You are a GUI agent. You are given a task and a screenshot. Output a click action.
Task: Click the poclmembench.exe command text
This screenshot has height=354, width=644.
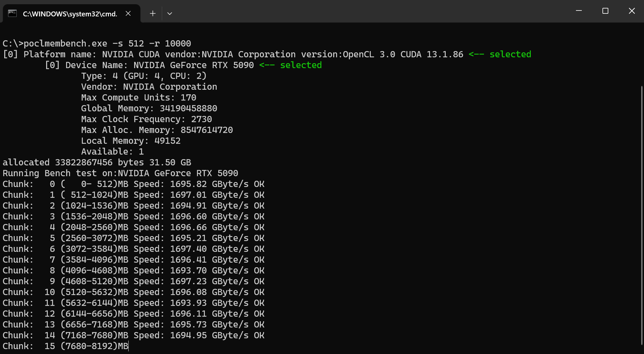pyautogui.click(x=65, y=44)
